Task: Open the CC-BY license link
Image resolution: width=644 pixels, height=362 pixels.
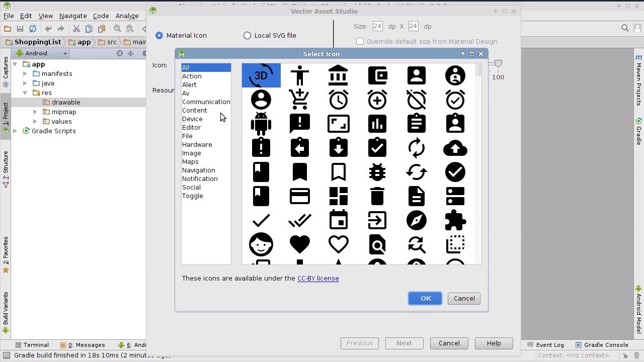Action: click(x=318, y=278)
